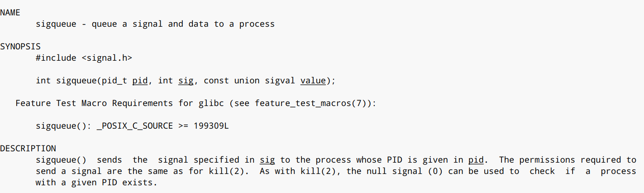This screenshot has height=193, width=644.
Task: Click the 199309L version value
Action: (x=211, y=126)
